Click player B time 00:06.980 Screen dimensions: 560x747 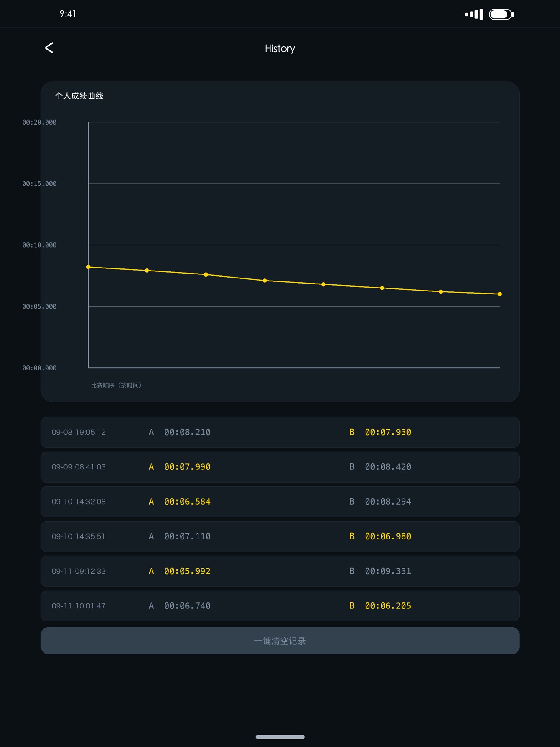click(x=388, y=536)
